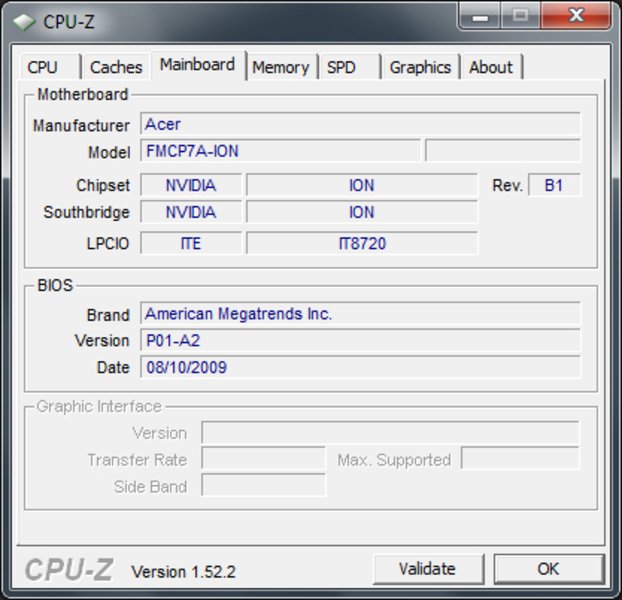Switch to the Graphics tab
Image resolution: width=622 pixels, height=600 pixels.
[420, 67]
